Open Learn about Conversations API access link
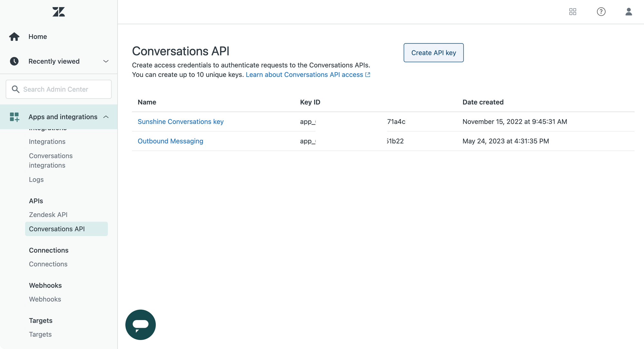Viewport: 644px width, 349px height. pos(304,75)
